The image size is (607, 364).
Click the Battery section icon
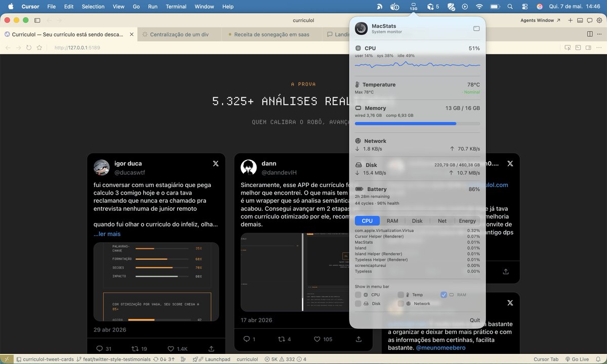pyautogui.click(x=360, y=189)
